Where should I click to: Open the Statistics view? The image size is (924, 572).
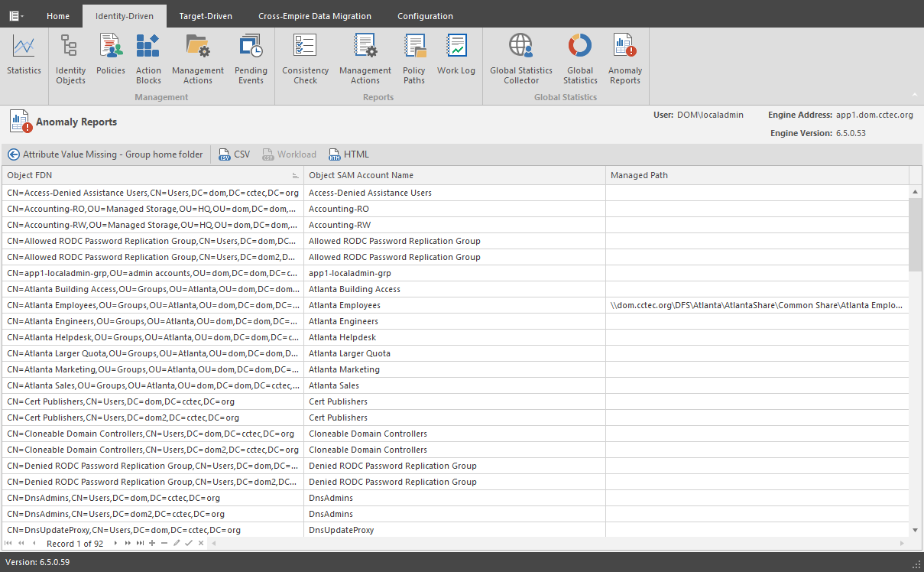[x=24, y=56]
